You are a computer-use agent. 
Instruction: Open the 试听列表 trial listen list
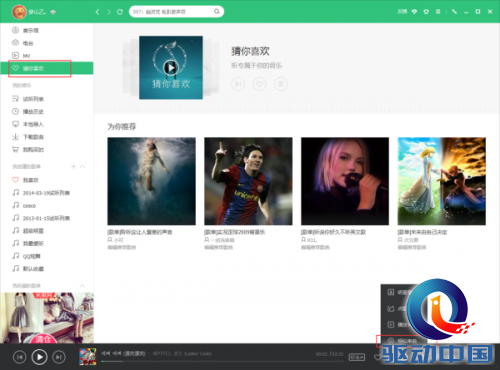[28, 99]
